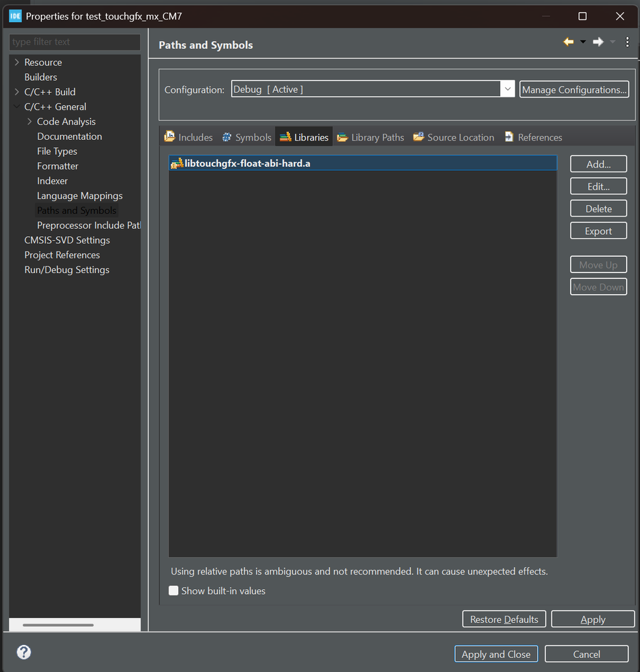Select Resource in the tree
The height and width of the screenshot is (672, 640).
click(x=43, y=62)
